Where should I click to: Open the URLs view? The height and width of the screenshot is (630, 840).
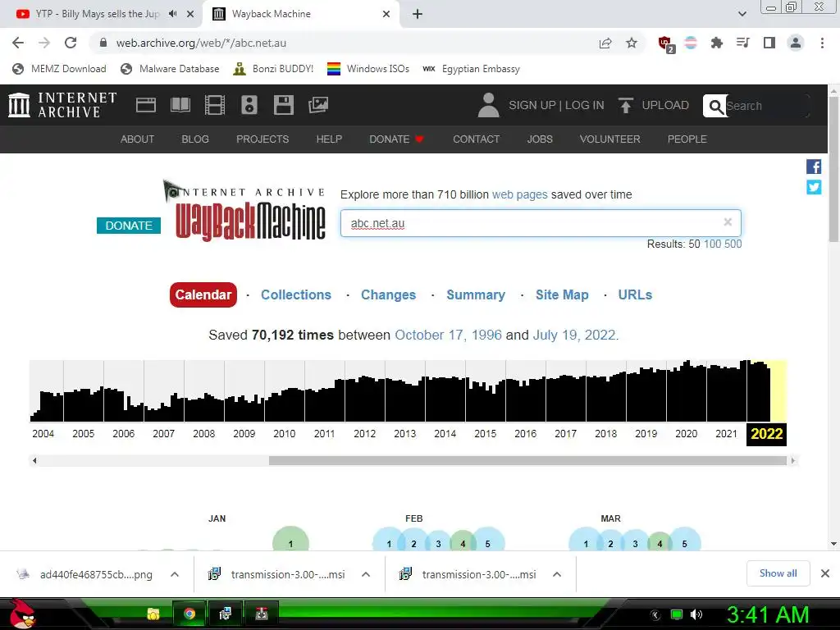(x=635, y=294)
